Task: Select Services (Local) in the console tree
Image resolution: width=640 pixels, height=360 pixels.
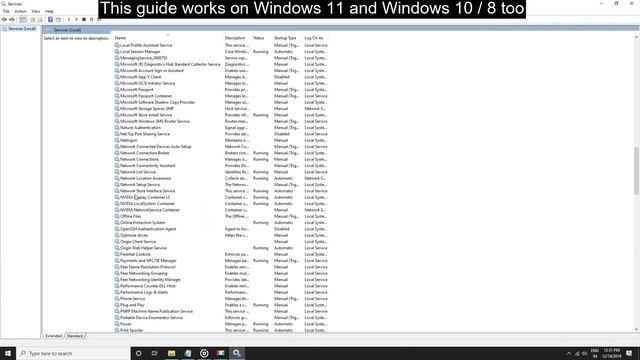Action: tap(19, 29)
